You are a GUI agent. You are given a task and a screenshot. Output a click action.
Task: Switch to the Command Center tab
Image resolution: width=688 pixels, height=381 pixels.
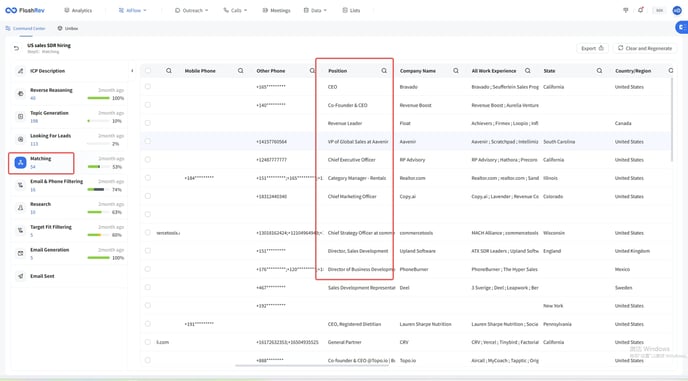point(25,28)
